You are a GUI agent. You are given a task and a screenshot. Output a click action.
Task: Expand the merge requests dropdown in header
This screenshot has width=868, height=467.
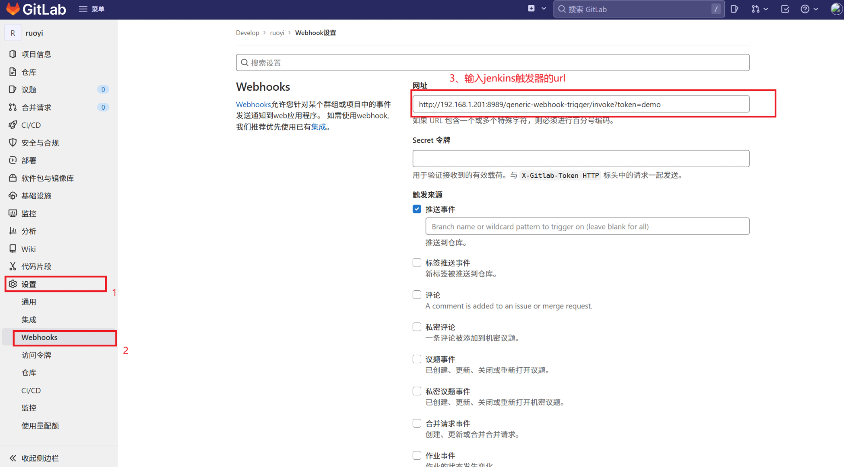[760, 9]
